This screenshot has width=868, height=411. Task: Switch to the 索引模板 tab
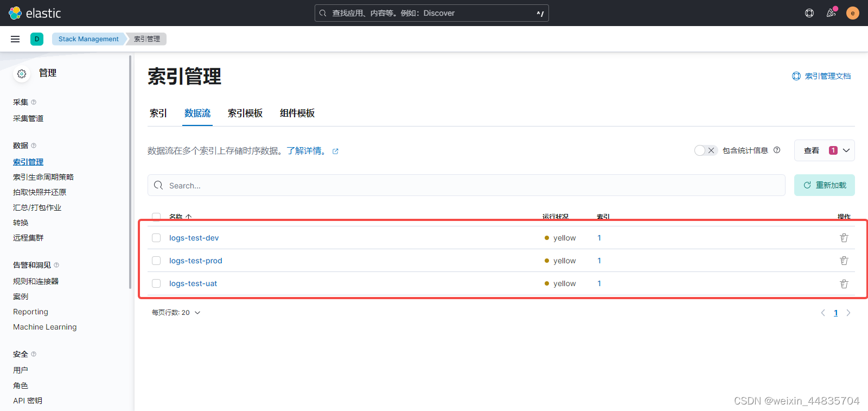(x=245, y=113)
